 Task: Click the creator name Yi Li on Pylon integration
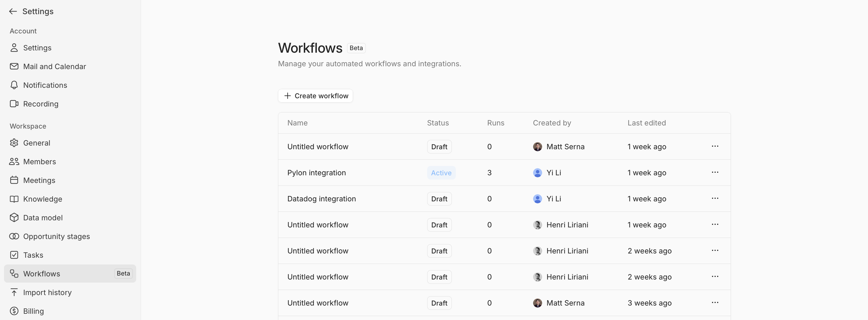(554, 173)
